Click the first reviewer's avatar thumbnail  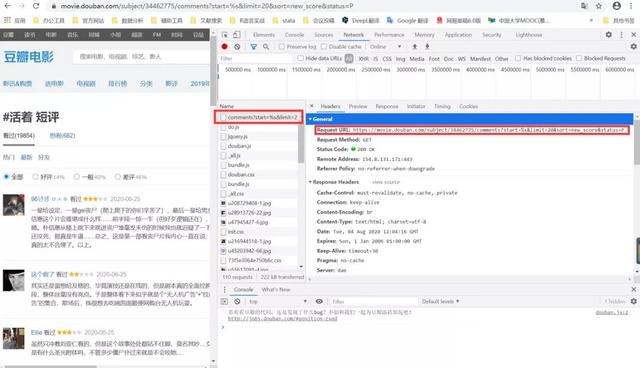13,205
